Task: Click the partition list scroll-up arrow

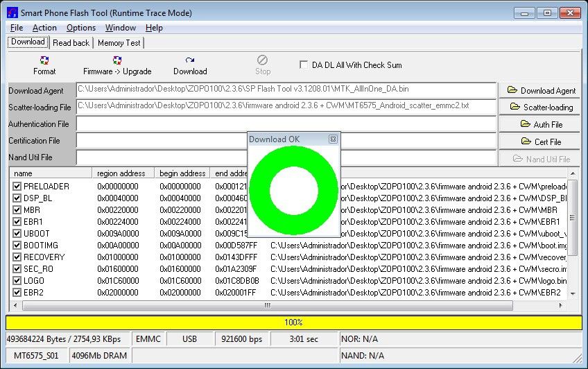Action: 573,173
